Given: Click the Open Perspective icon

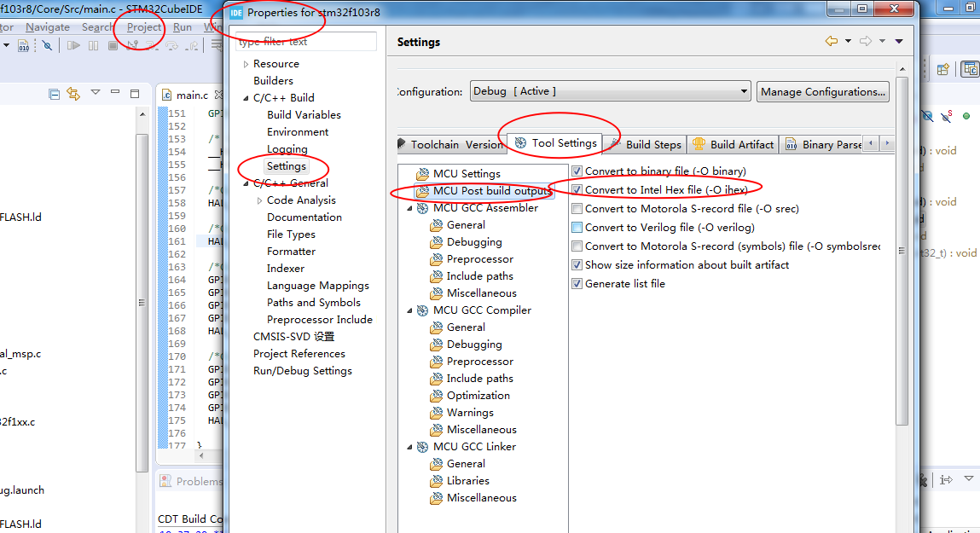Looking at the screenshot, I should point(943,69).
